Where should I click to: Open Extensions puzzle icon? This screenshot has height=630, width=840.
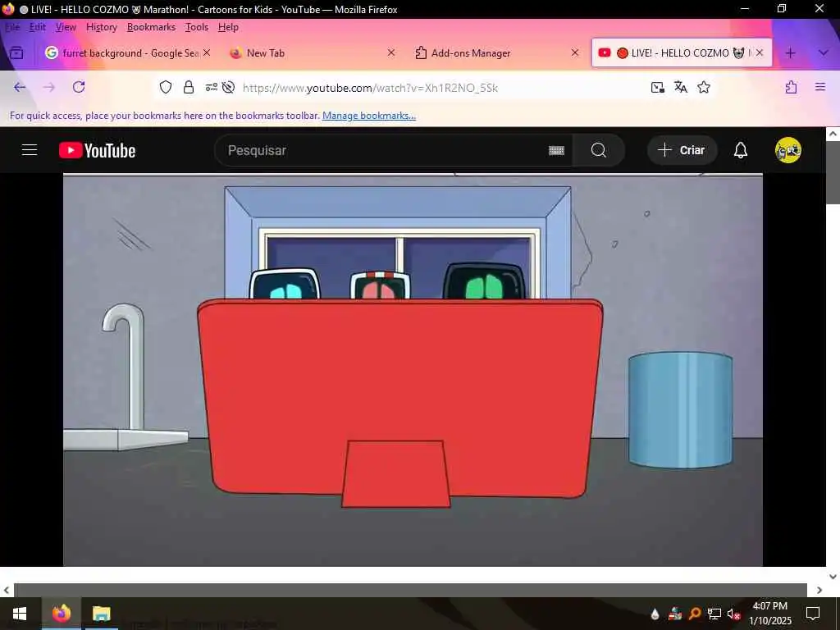coord(792,87)
